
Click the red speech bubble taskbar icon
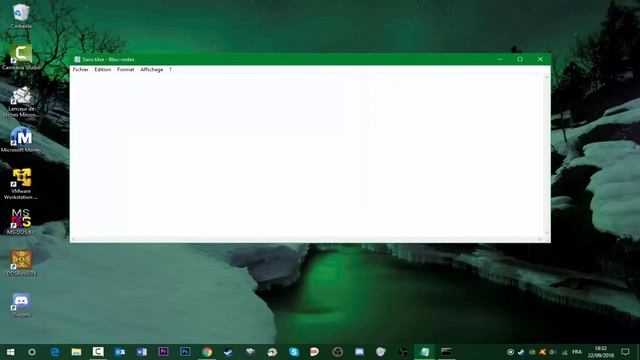coord(314,352)
